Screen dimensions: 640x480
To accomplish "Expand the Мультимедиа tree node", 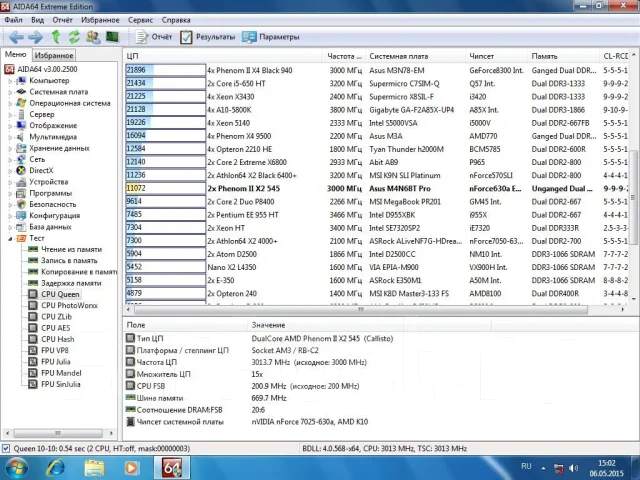I will (10, 137).
